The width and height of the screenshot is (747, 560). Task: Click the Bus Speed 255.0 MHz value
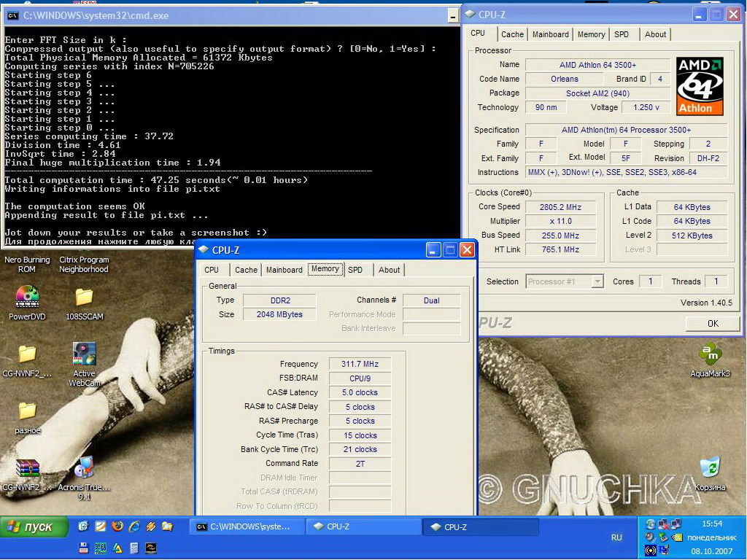tap(560, 236)
